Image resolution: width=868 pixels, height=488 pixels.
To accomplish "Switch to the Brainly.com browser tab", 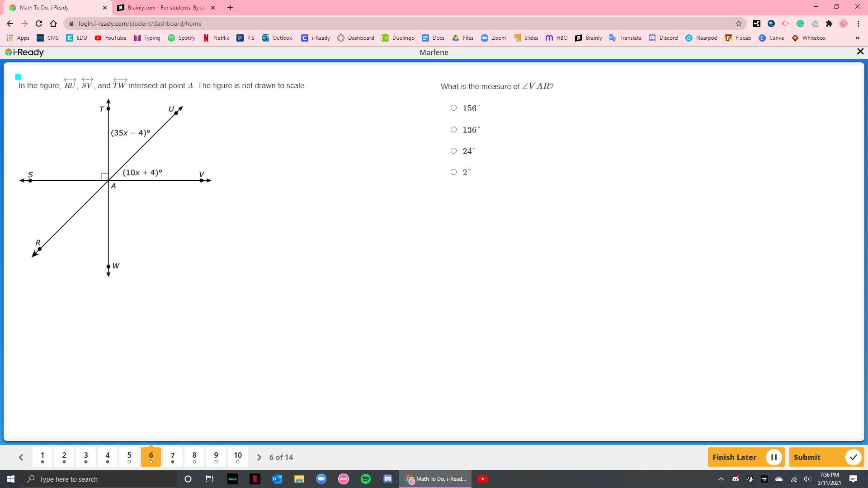I will click(x=165, y=8).
